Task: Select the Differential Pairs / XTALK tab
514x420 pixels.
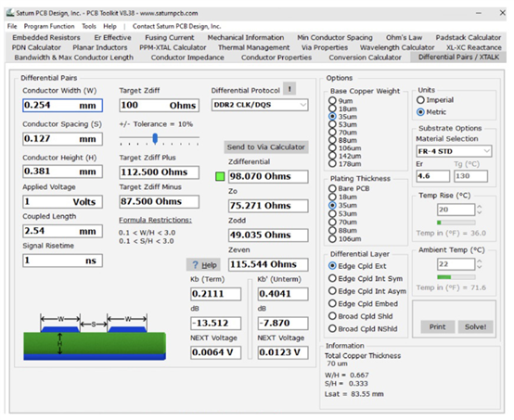Action: (x=458, y=57)
